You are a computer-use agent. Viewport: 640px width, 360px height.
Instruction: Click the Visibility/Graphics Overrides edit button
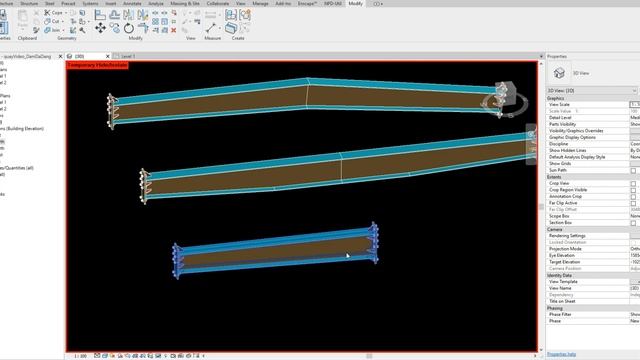(x=635, y=131)
